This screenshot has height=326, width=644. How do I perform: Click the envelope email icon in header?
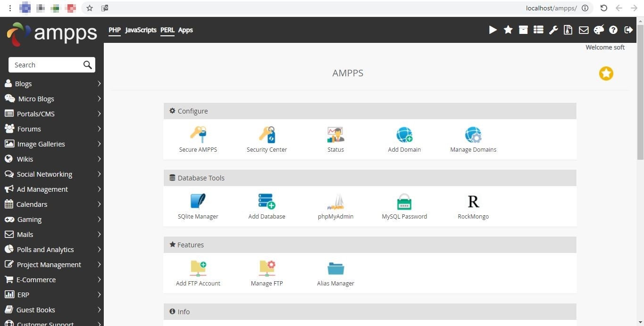[584, 30]
